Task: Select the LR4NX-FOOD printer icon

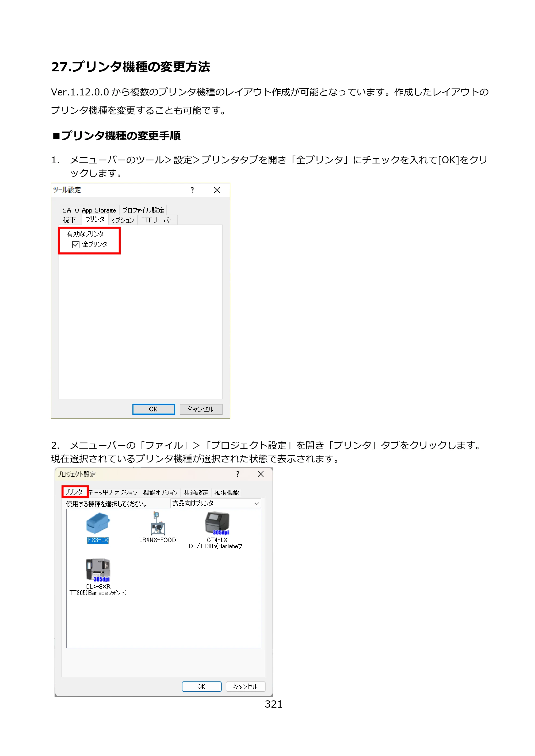Action: [x=158, y=523]
